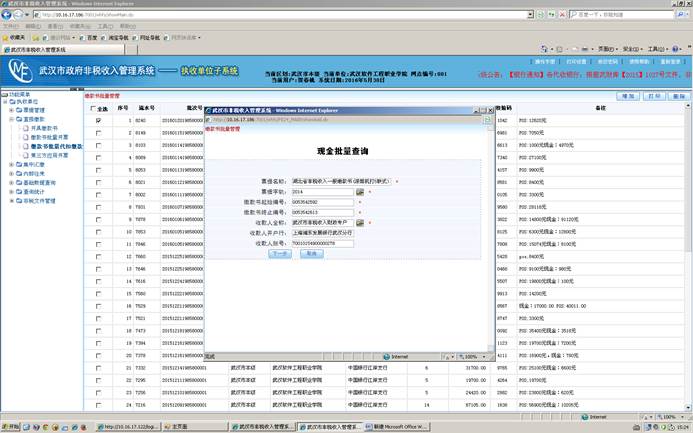The image size is (693, 433).
Task: Click the lookup icon beside 票据字轨 field
Action: coord(360,191)
